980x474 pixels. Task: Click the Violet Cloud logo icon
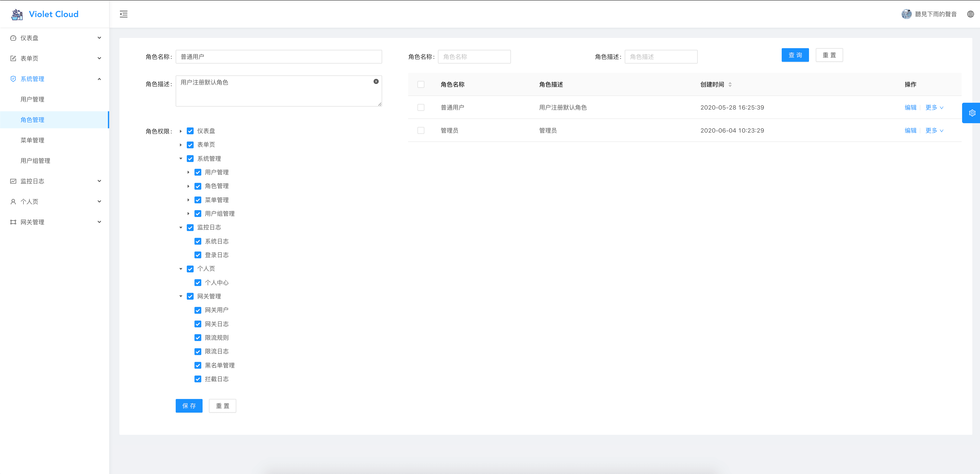[x=17, y=14]
